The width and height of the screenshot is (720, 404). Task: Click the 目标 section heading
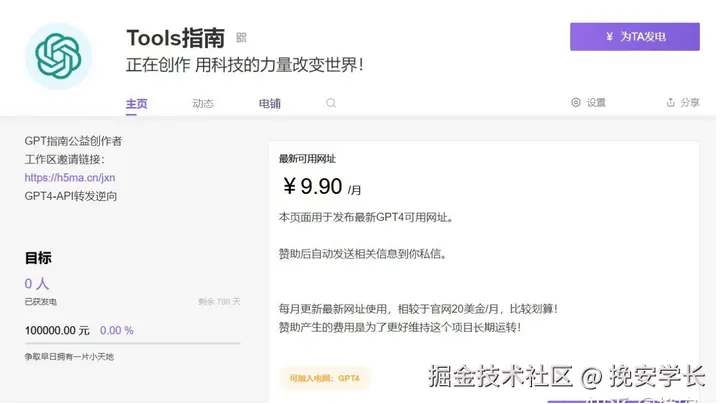38,258
